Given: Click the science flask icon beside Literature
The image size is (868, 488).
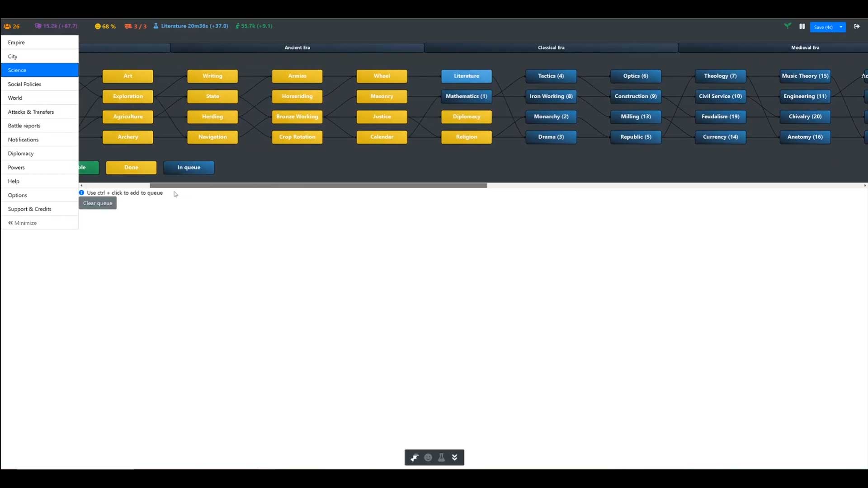Looking at the screenshot, I should (156, 26).
